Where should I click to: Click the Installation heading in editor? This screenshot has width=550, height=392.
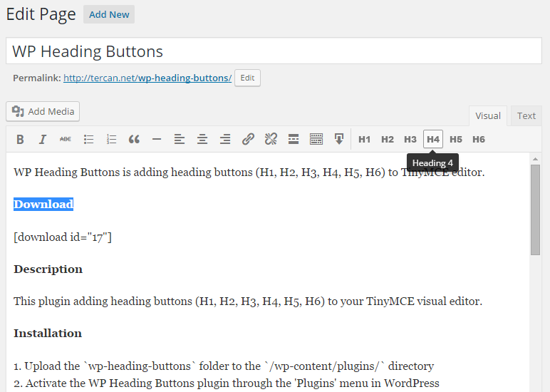pos(48,334)
